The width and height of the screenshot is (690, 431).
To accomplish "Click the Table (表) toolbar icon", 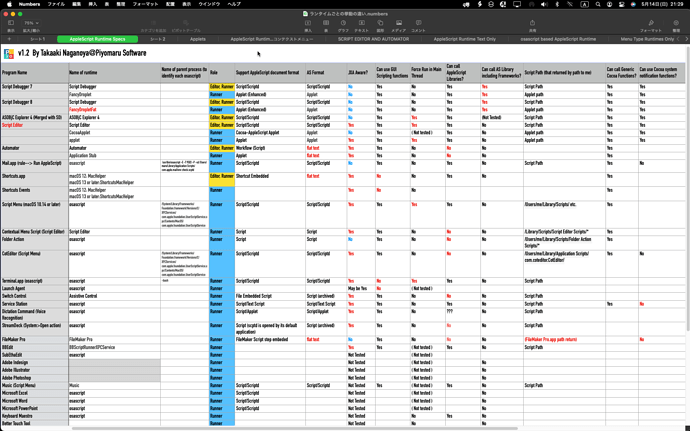I will coord(326,23).
